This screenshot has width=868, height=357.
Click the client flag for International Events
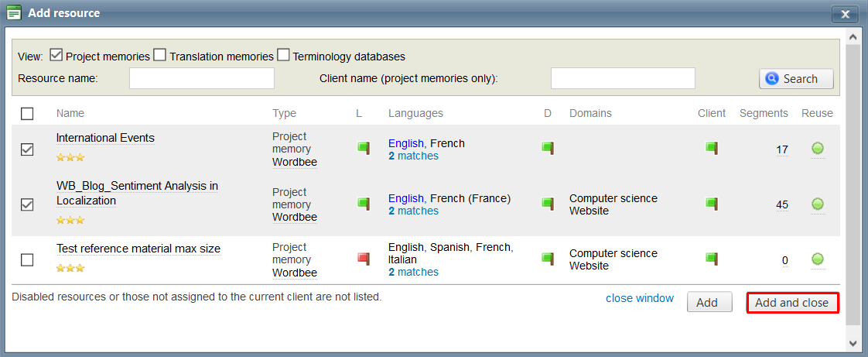pos(712,147)
